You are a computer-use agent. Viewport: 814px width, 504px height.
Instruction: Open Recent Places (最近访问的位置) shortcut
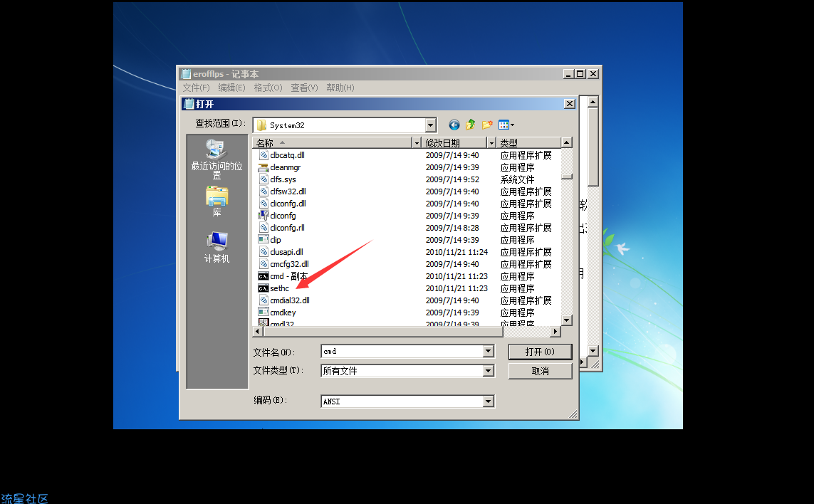coord(216,159)
